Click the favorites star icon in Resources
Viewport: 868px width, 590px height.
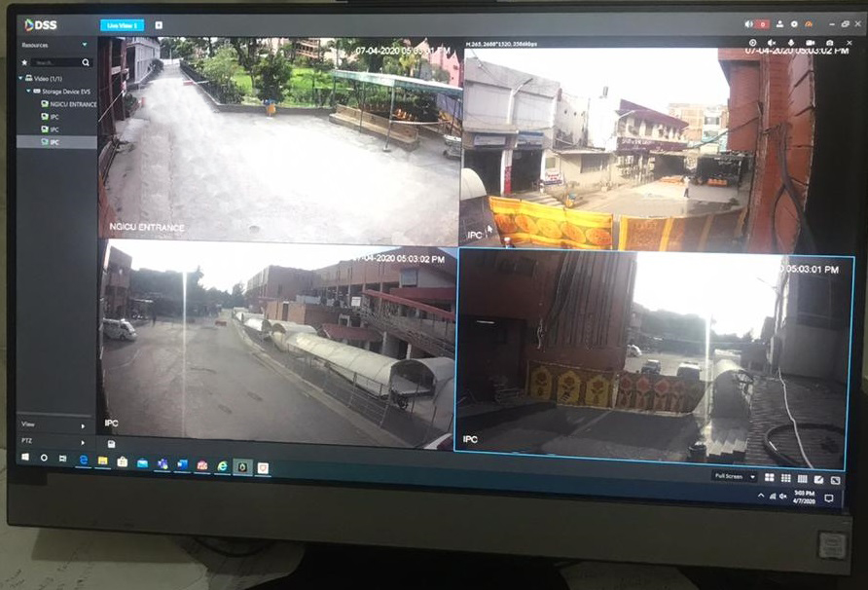23,61
